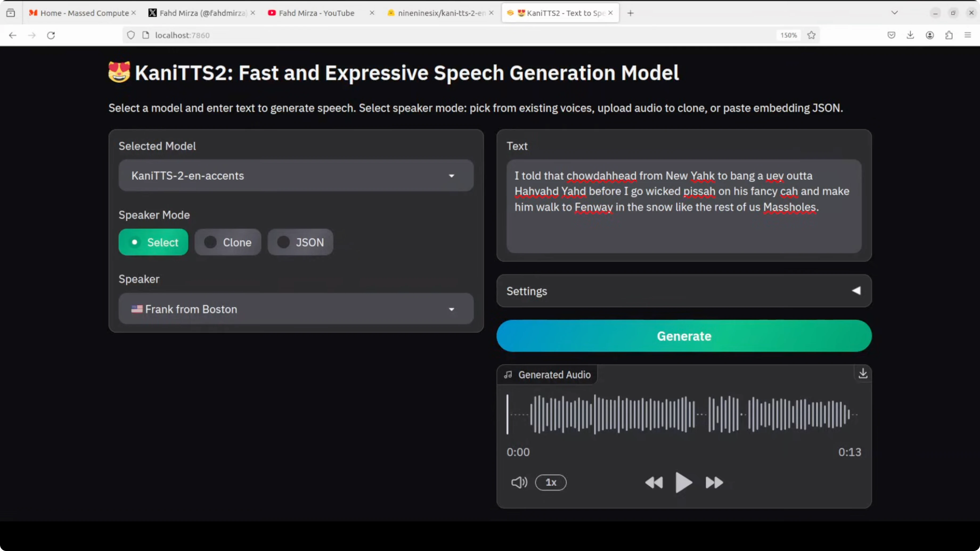Select the Clone speaker mode

[x=227, y=242]
